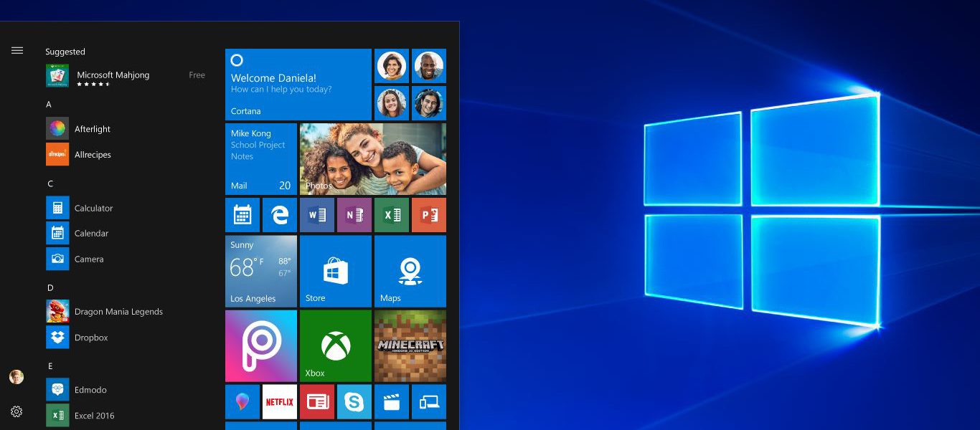Select Dropbox in the app list

click(x=91, y=338)
